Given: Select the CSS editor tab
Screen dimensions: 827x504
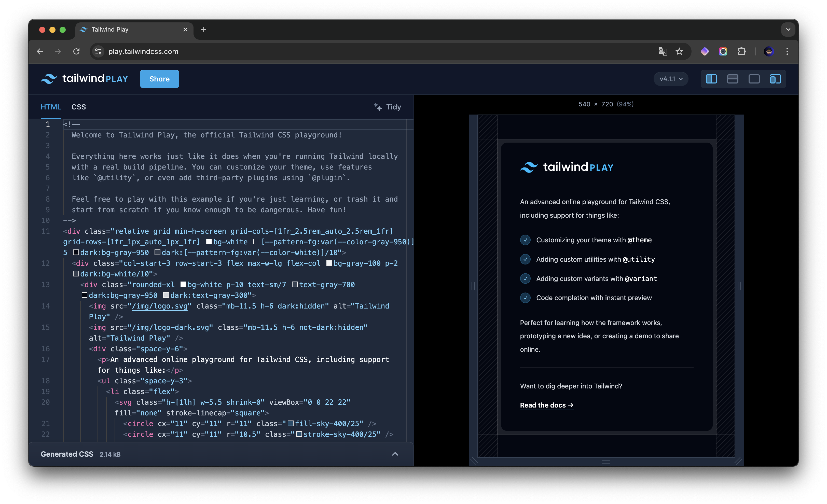Looking at the screenshot, I should (78, 107).
